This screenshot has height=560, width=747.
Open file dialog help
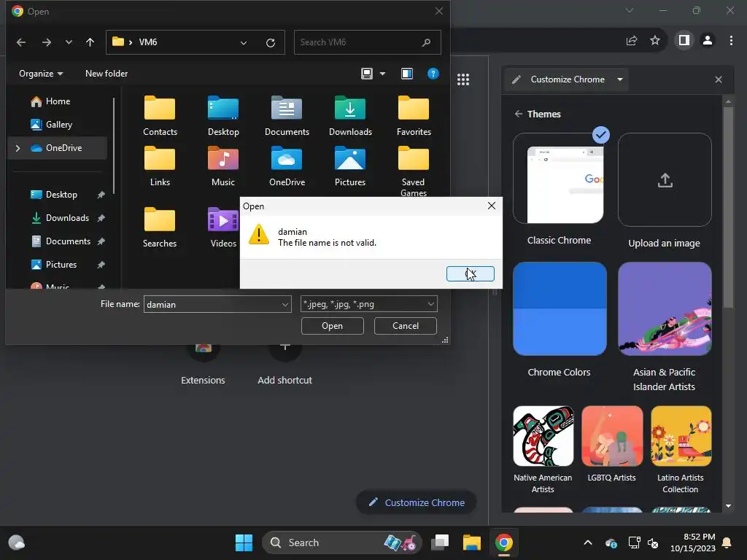[x=433, y=74]
